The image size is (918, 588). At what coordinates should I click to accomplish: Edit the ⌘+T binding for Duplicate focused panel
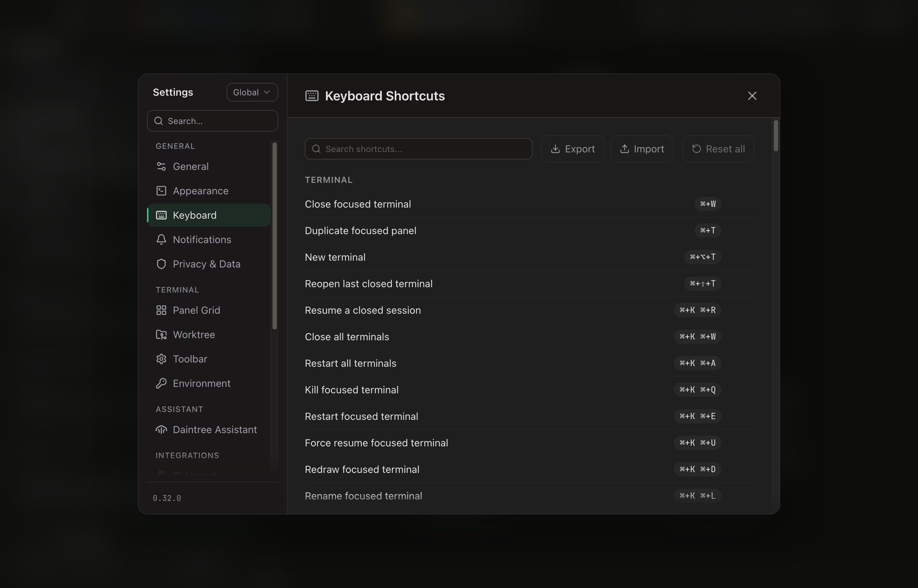coord(708,231)
